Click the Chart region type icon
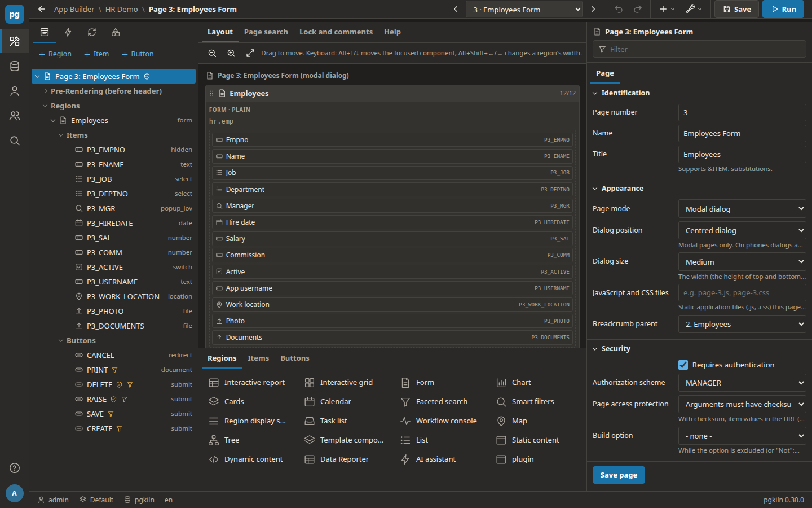Image resolution: width=812 pixels, height=508 pixels. coord(501,383)
